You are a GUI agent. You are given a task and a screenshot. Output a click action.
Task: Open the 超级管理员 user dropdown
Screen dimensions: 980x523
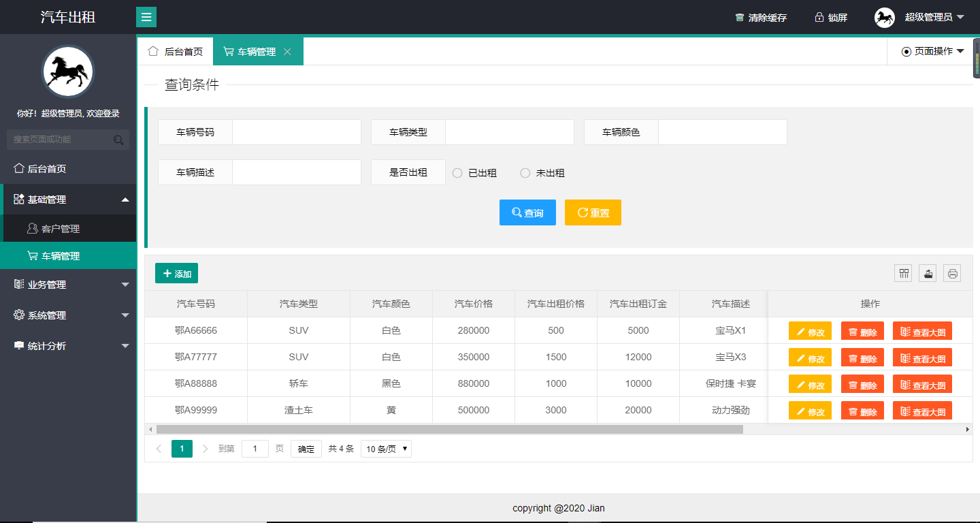pos(935,17)
